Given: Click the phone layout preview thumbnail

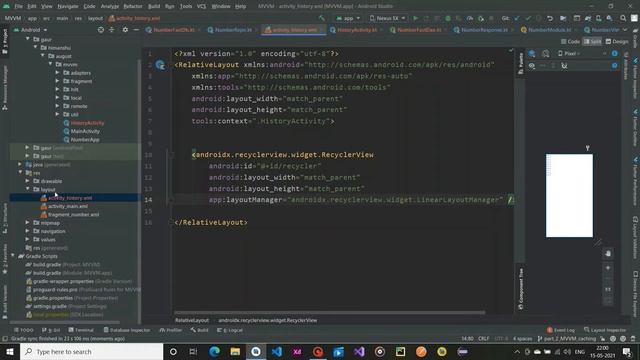Looking at the screenshot, I should pyautogui.click(x=569, y=195).
